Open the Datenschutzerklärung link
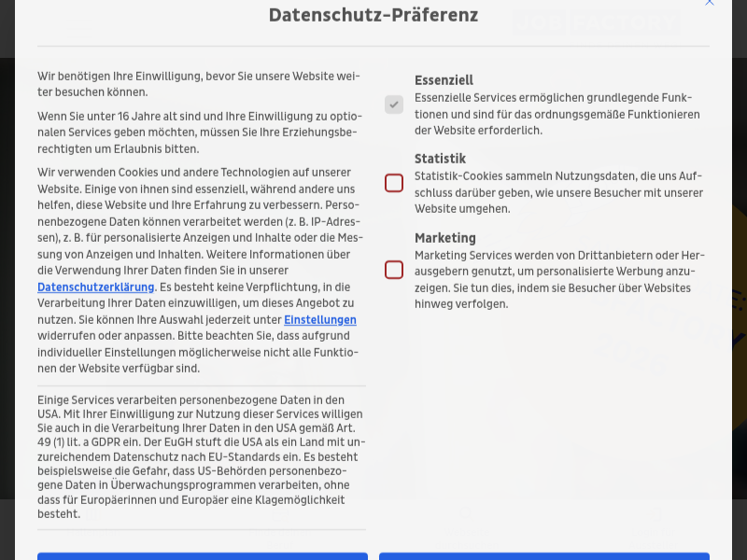The width and height of the screenshot is (747, 560). (x=95, y=287)
